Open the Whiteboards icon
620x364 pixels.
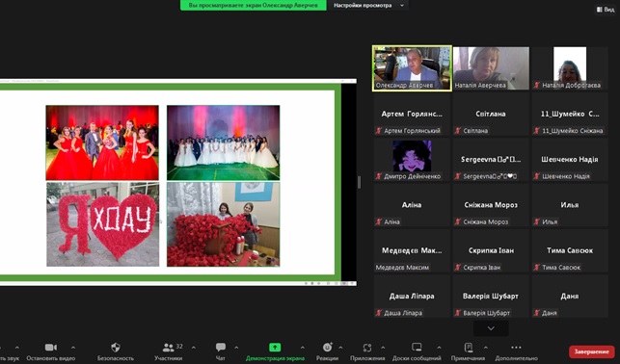pyautogui.click(x=417, y=348)
